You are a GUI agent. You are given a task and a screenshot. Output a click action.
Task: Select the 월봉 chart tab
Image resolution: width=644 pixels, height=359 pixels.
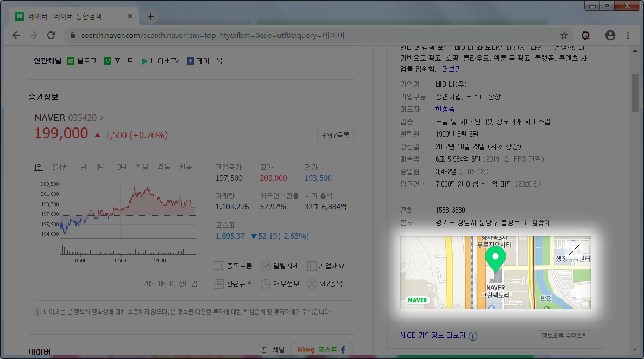[x=186, y=167]
